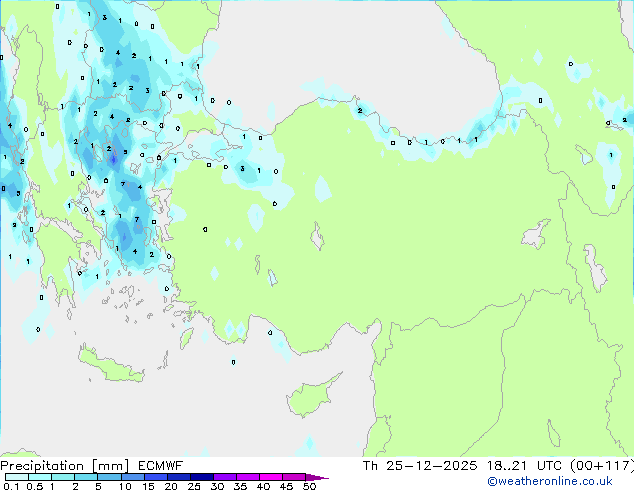The image size is (634, 490).
Task: Pick the 45–50 mm legend swatch
Action: click(x=294, y=477)
